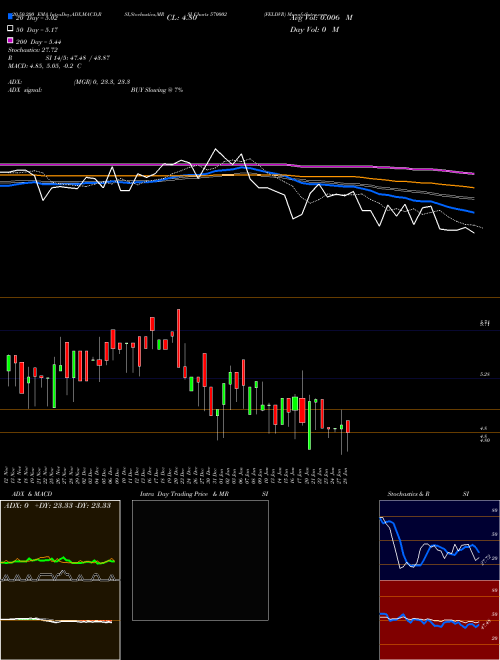
Task: Click the 'BUY Slowing @ 7%' signal text
Action: coord(157,90)
